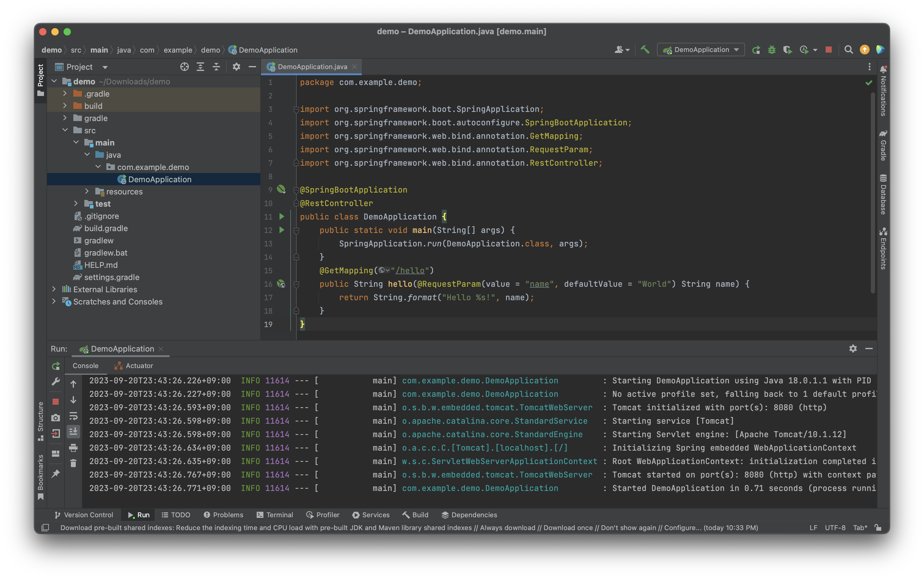The image size is (924, 579).
Task: Open Search Everywhere magnifier icon
Action: pyautogui.click(x=849, y=50)
